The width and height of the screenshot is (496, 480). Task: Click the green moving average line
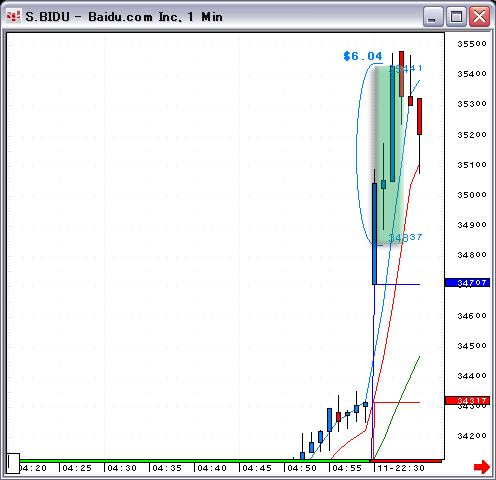(x=397, y=407)
